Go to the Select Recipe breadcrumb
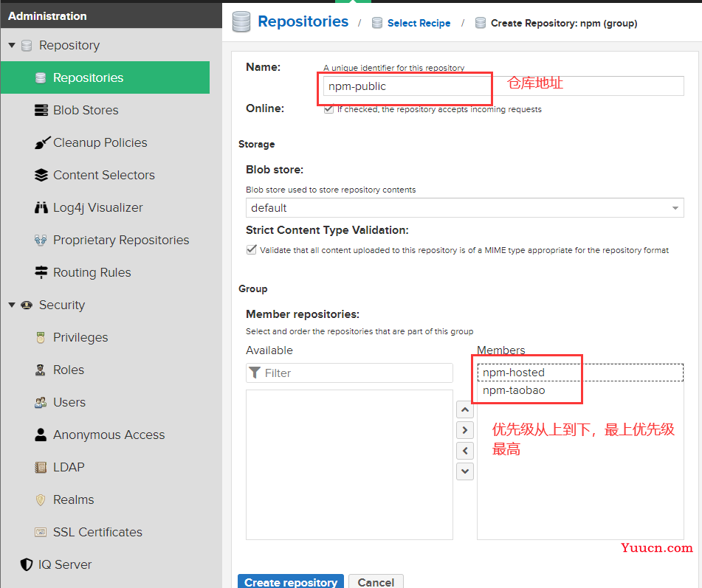Viewport: 702px width, 588px height. click(x=419, y=24)
